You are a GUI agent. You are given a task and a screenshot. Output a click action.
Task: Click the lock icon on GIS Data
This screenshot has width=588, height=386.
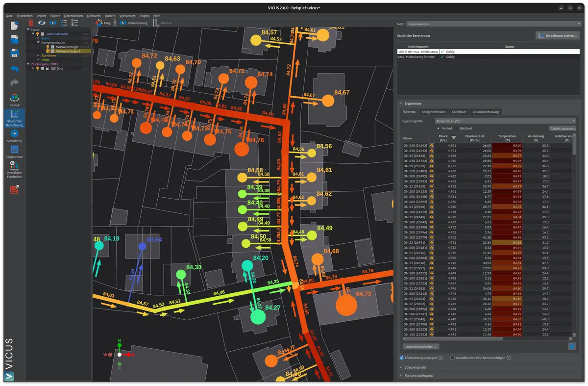47,69
